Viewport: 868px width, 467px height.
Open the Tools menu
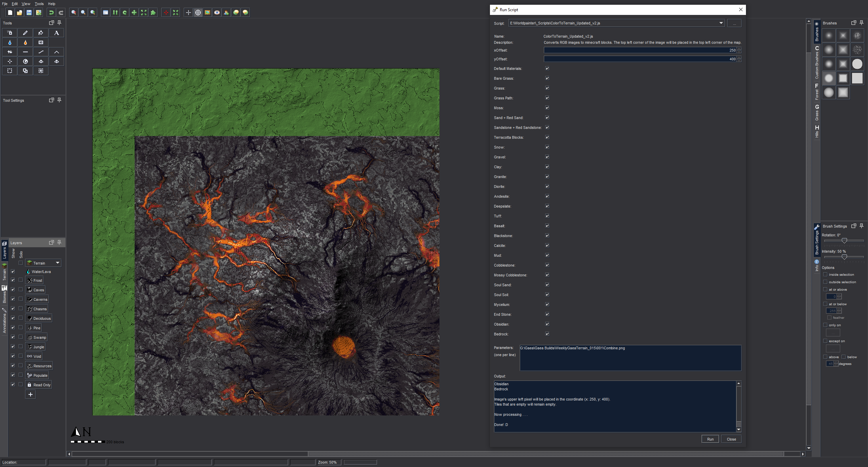[39, 4]
